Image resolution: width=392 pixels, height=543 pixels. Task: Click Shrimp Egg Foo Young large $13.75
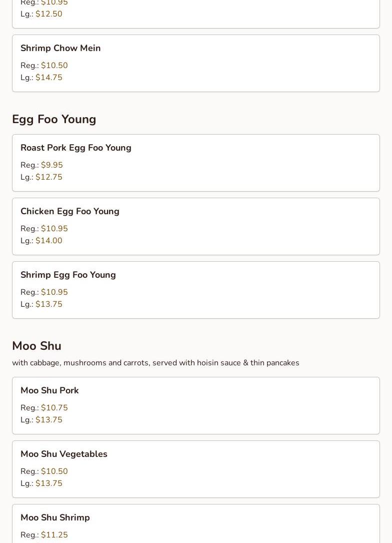coord(48,304)
